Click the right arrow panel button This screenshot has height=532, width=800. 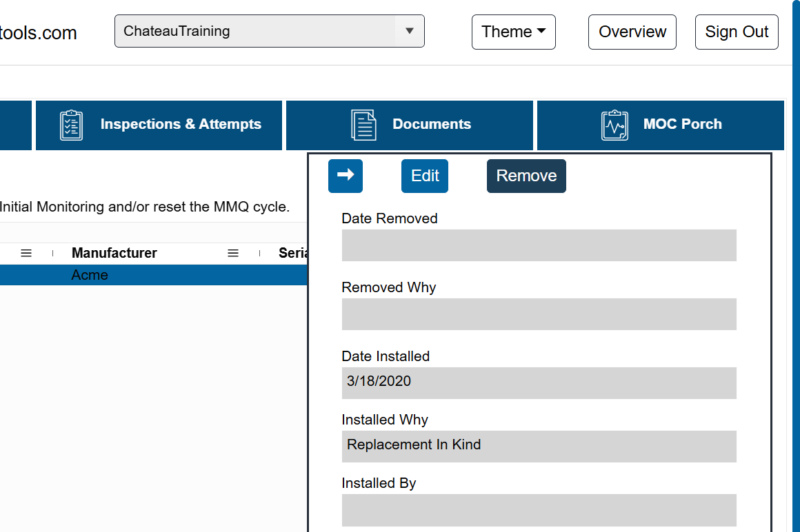(x=346, y=176)
